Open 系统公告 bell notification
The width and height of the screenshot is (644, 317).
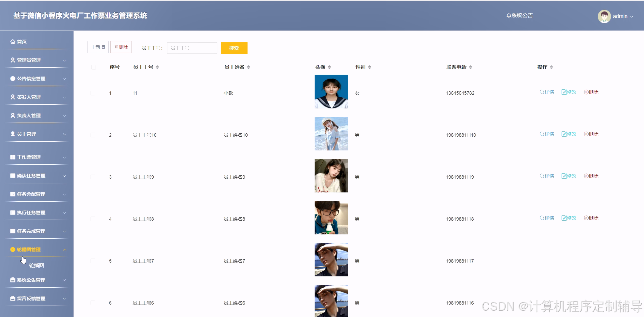tap(520, 15)
